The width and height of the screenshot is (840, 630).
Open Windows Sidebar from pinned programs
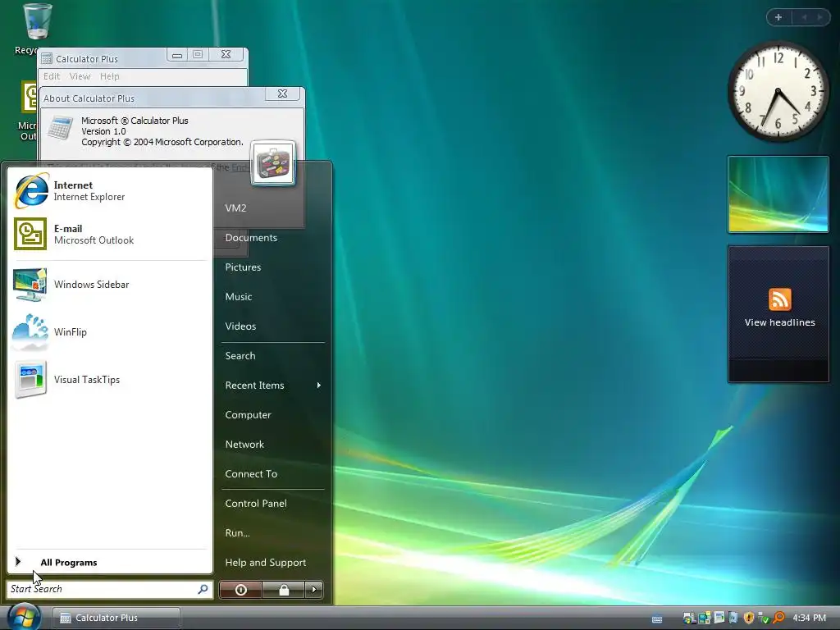(110, 285)
